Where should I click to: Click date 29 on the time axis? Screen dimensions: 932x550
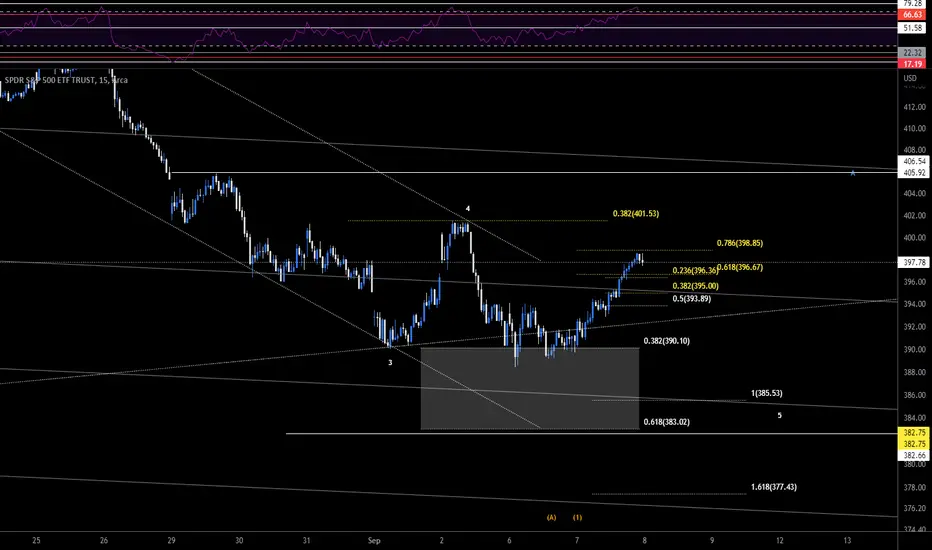coord(172,540)
